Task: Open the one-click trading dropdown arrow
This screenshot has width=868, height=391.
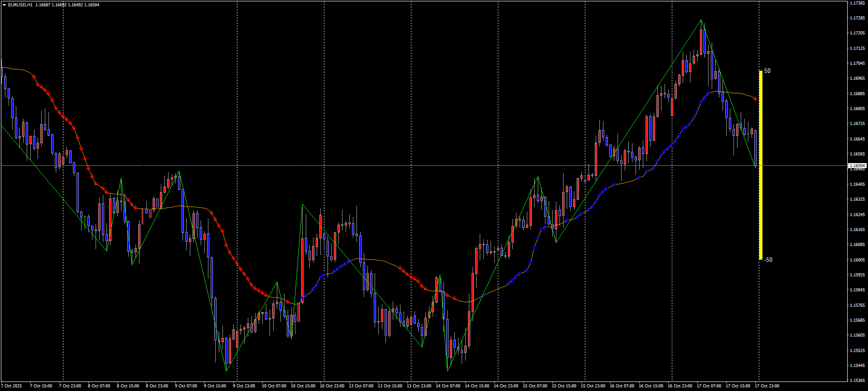Action: [4, 5]
